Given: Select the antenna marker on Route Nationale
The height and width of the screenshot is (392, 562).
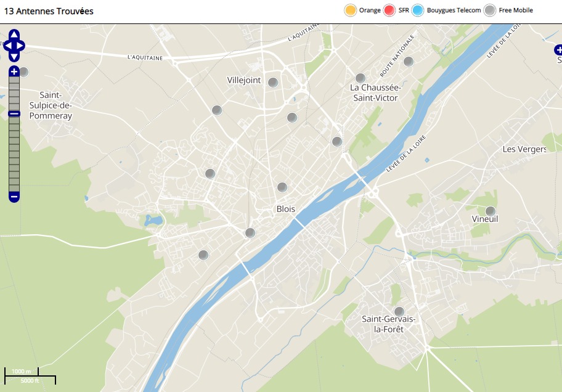Looking at the screenshot, I should coord(409,62).
